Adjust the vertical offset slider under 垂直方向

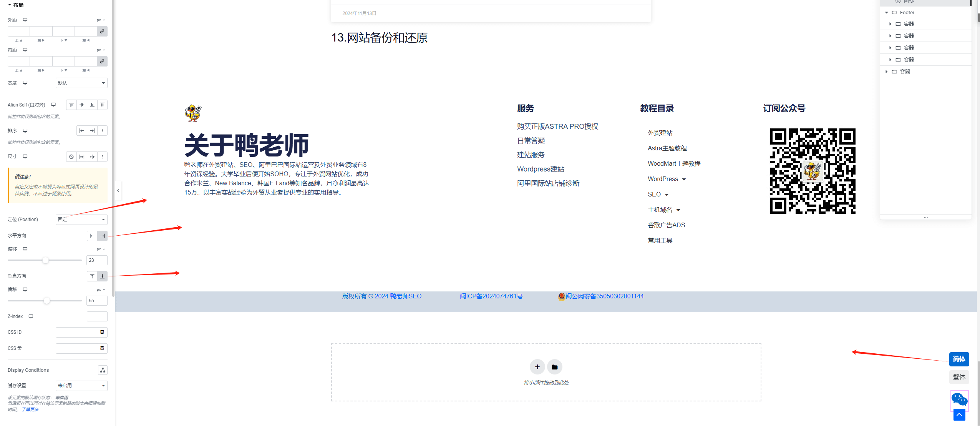tap(46, 301)
